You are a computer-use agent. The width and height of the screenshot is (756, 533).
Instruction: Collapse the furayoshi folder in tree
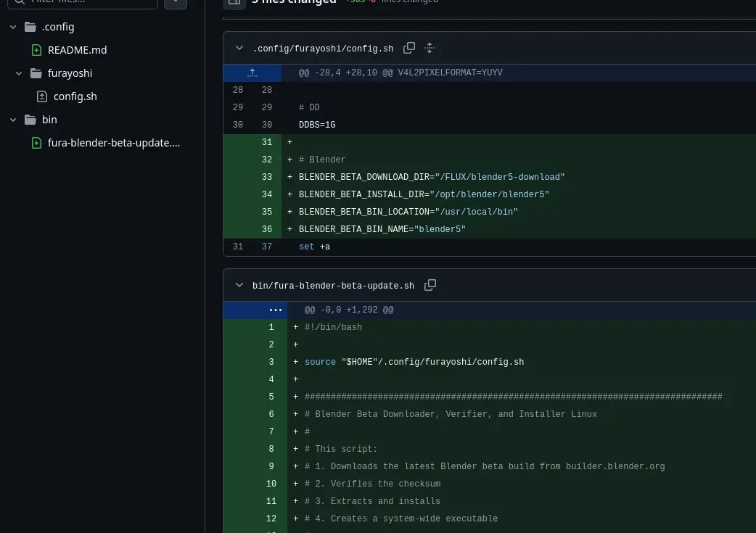click(19, 73)
